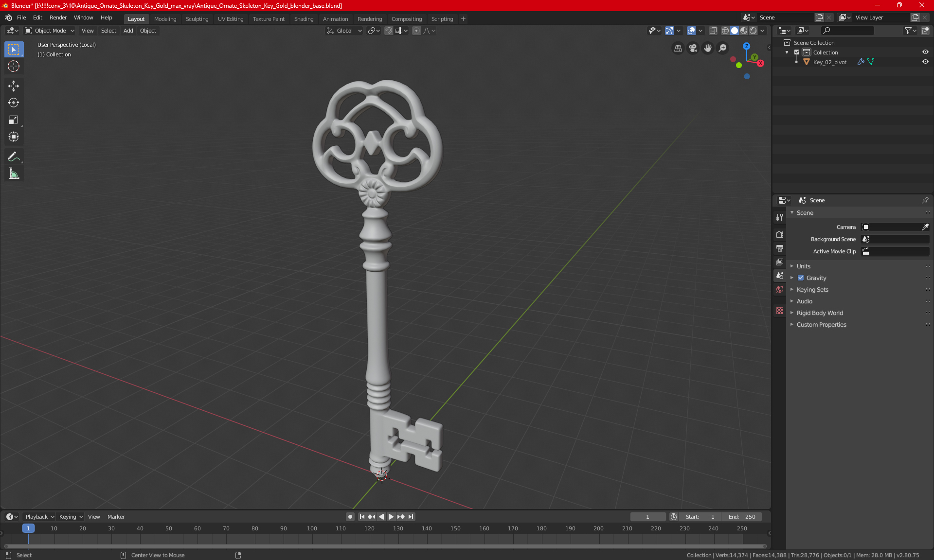934x560 pixels.
Task: Expand the Rigid Body World panel
Action: (820, 313)
